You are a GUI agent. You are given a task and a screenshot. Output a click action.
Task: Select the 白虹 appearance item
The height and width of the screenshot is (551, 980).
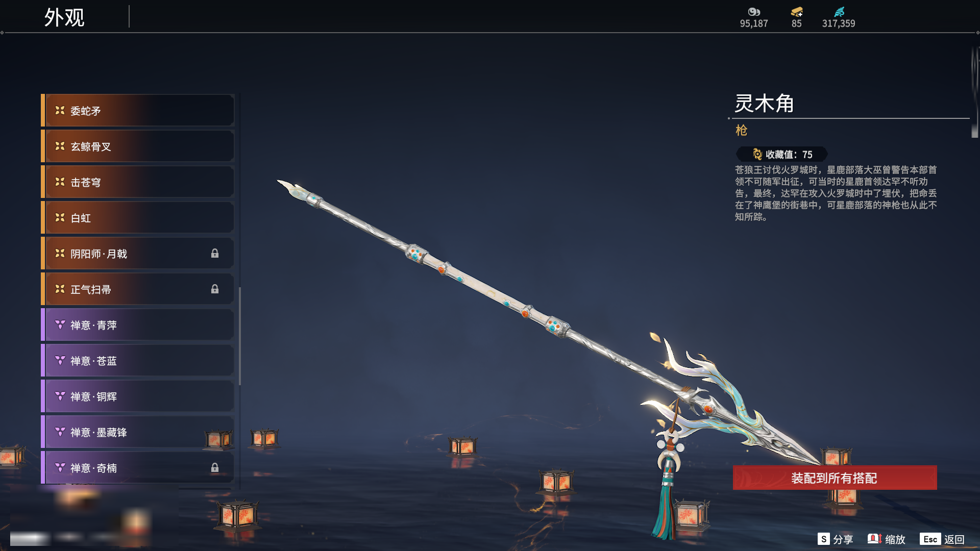[x=138, y=217]
